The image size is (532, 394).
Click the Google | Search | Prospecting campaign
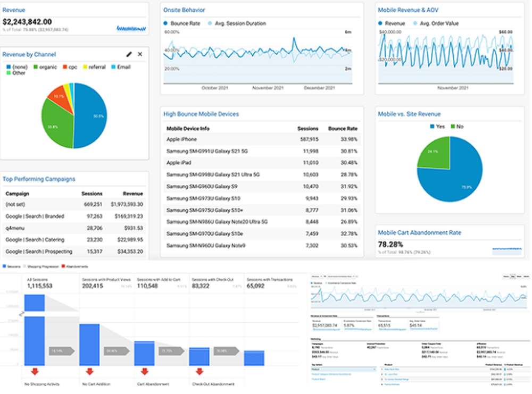74,252
